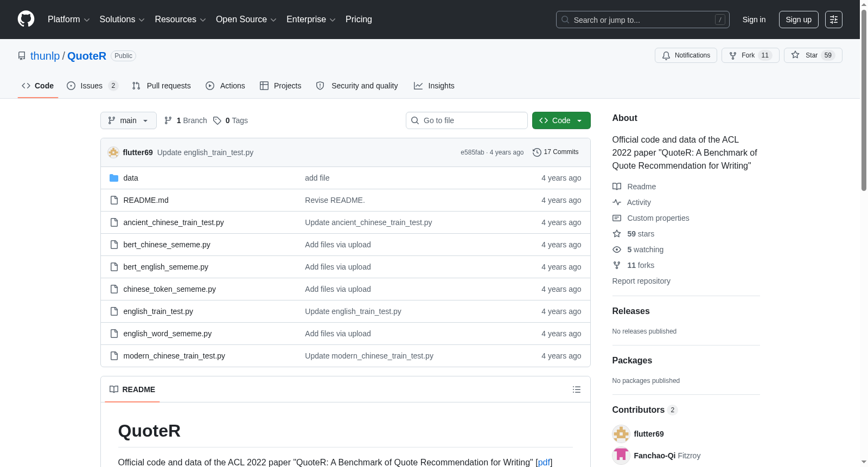Screen dimensions: 868x467
Task: Open flutter69 contributor avatar
Action: pyautogui.click(x=621, y=434)
